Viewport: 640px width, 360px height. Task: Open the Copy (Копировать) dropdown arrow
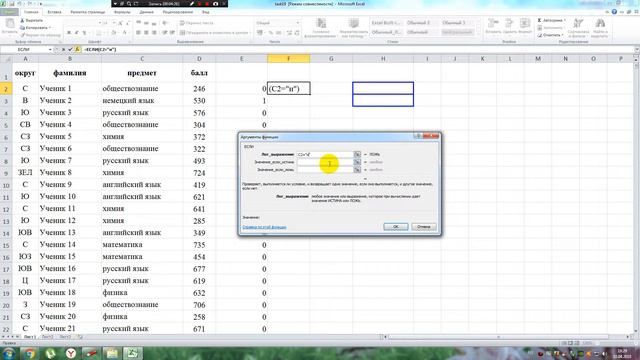(x=50, y=28)
